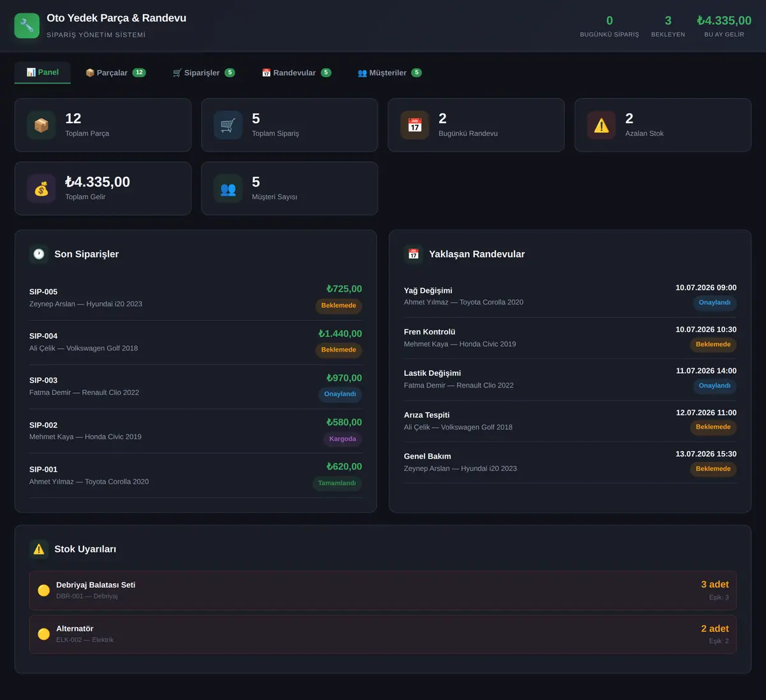Click the Bugünkü Sipariş count in header

click(610, 20)
